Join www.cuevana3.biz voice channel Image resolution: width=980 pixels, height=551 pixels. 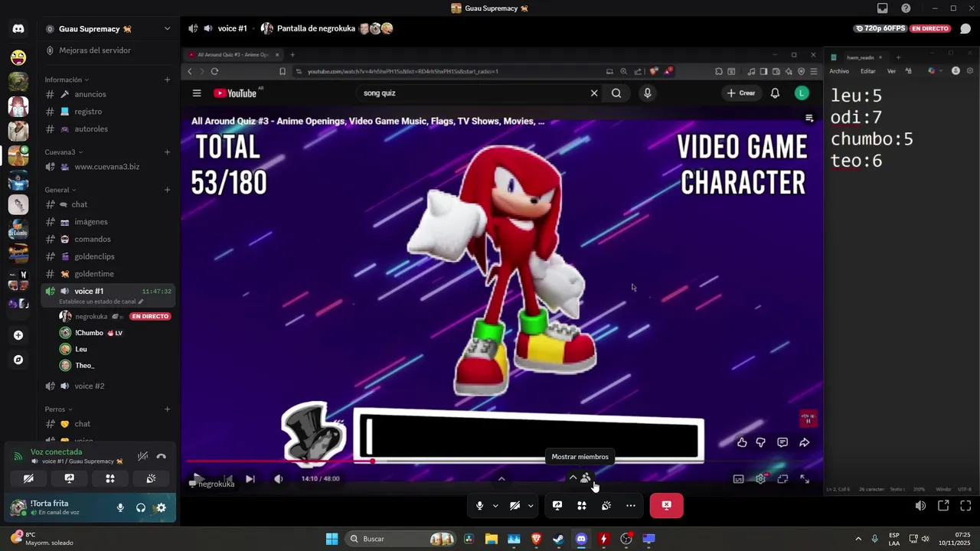(107, 167)
